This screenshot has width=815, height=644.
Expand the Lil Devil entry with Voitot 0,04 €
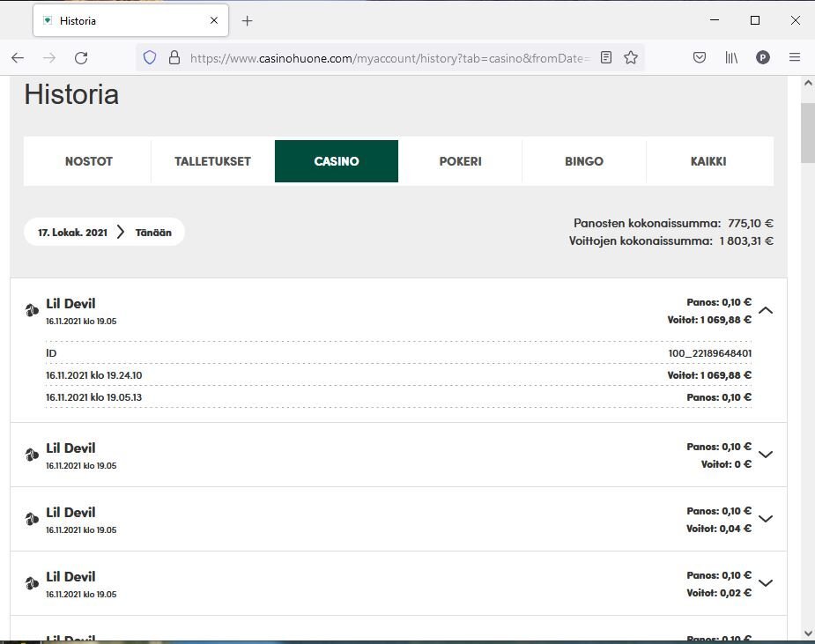(766, 519)
